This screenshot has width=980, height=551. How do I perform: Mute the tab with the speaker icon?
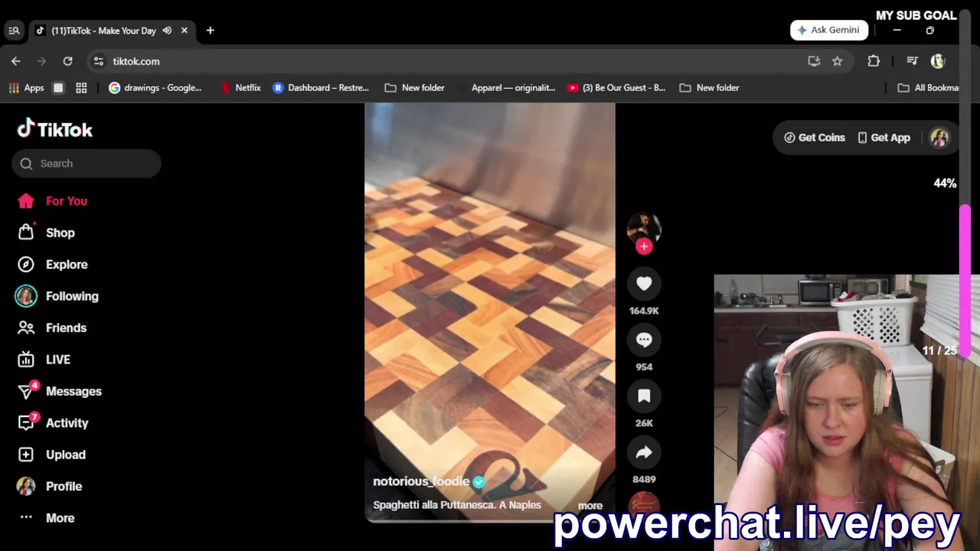(167, 31)
